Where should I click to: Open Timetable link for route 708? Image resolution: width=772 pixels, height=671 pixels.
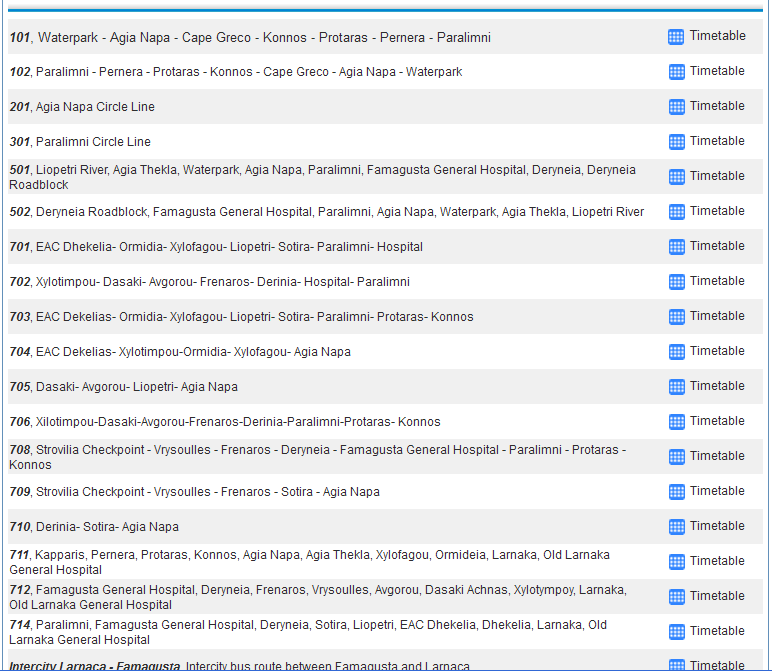point(716,456)
